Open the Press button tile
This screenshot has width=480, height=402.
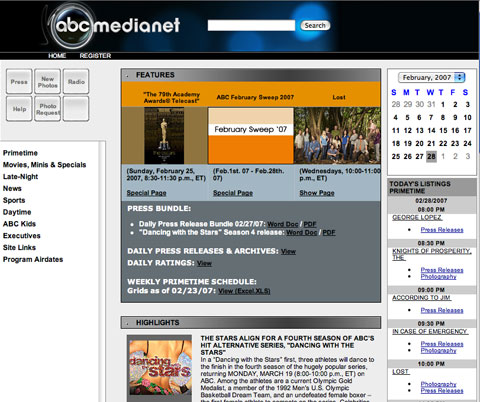[x=19, y=81]
